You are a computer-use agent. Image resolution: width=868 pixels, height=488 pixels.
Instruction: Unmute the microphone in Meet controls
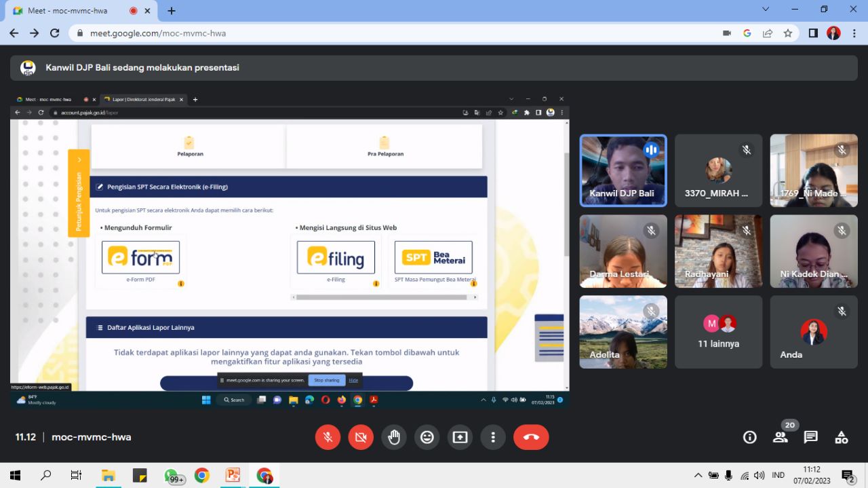[x=328, y=437]
